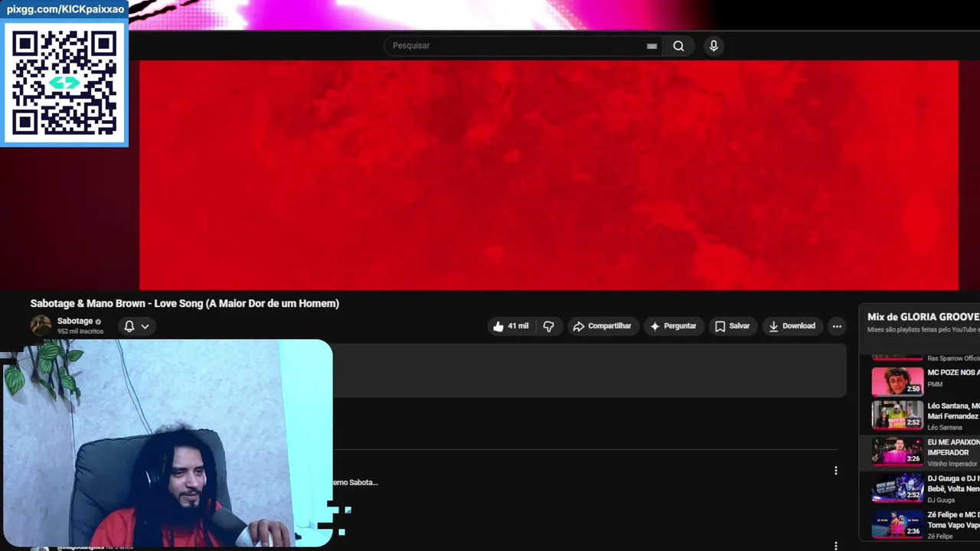
Task: Expand the video description box
Action: pos(590,370)
